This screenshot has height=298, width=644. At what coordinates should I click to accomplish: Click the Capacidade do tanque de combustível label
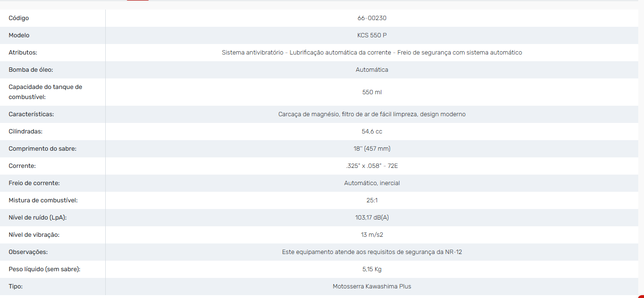[x=45, y=92]
